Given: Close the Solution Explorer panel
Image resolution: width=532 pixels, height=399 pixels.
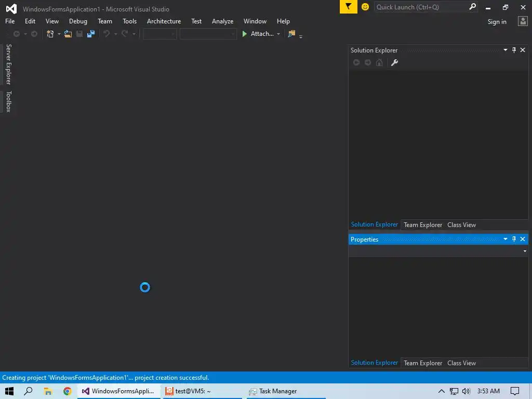Looking at the screenshot, I should 523,50.
